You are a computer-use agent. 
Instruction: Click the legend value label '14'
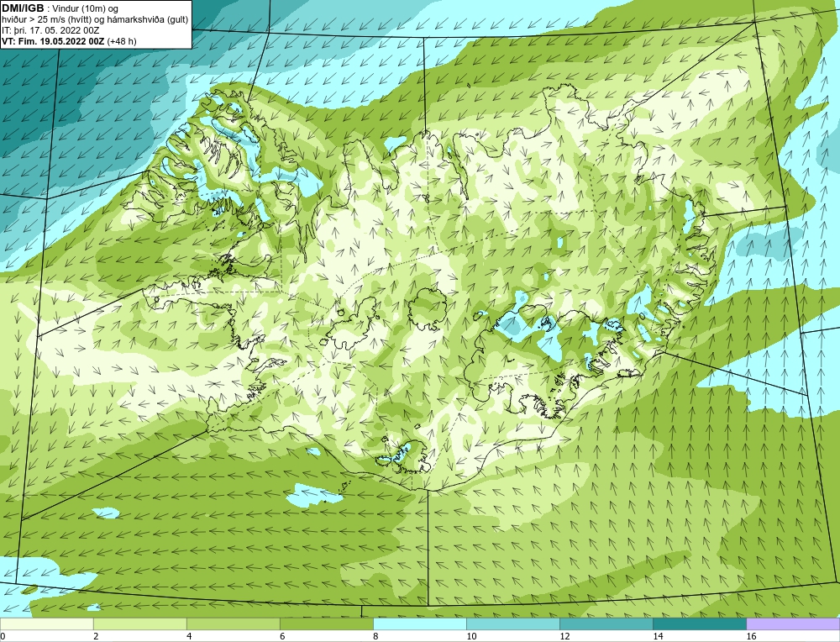658,636
